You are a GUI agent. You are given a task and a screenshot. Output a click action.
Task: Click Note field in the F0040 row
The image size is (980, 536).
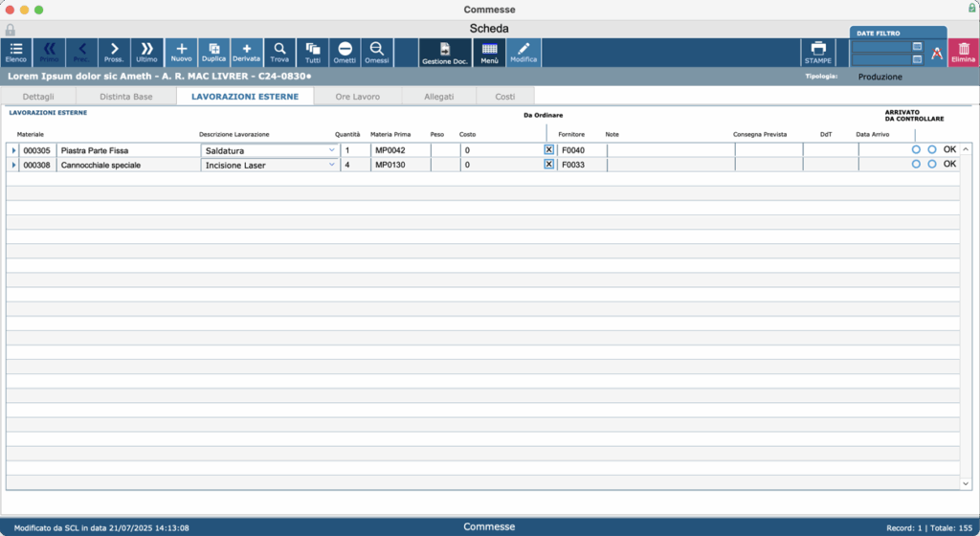[x=671, y=150]
